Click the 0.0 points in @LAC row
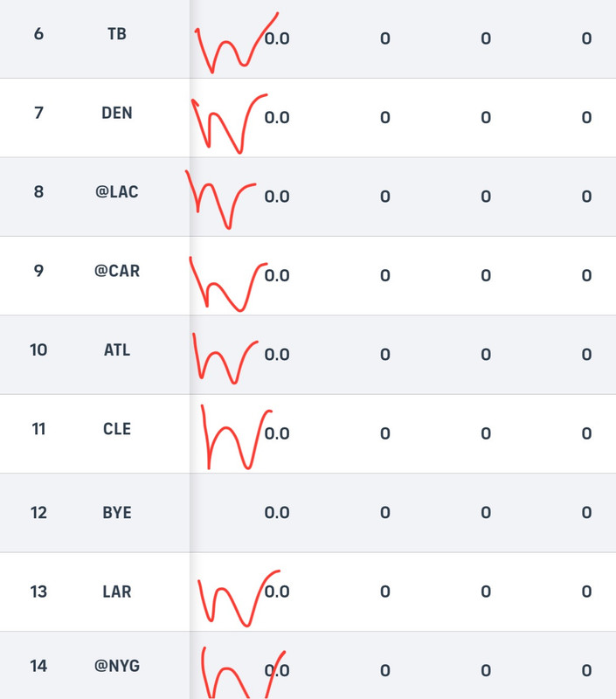This screenshot has width=616, height=699. (277, 196)
